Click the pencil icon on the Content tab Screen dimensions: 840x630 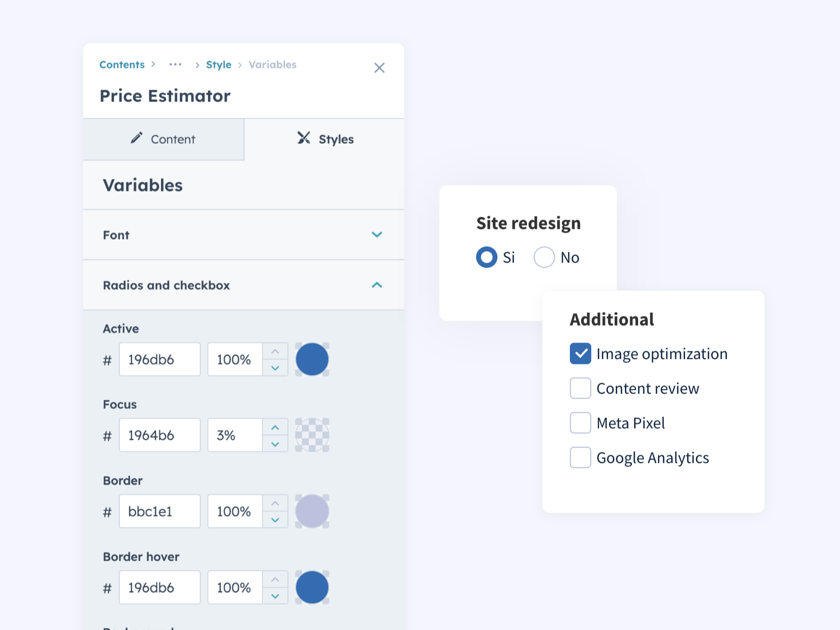pyautogui.click(x=136, y=138)
